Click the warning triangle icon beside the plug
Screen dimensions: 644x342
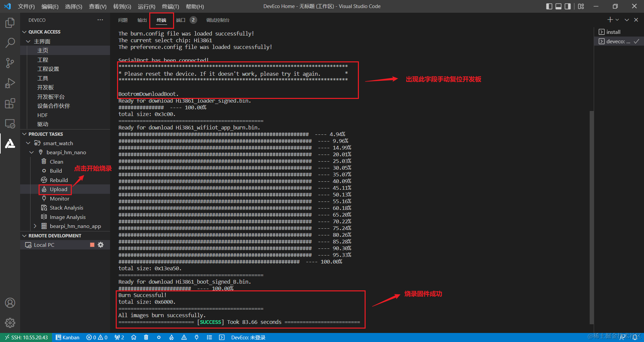click(184, 337)
